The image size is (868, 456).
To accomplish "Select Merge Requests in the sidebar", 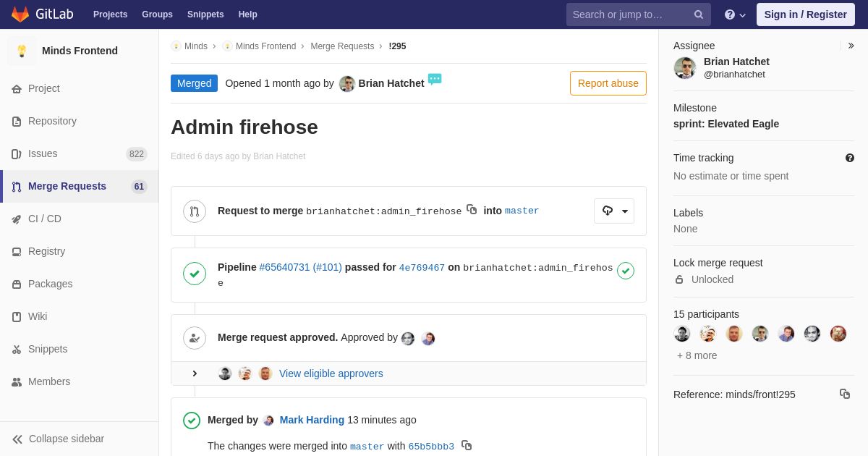I will 80,186.
